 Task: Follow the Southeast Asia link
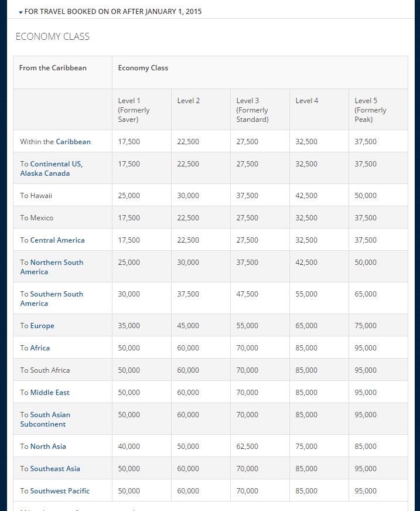(55, 469)
